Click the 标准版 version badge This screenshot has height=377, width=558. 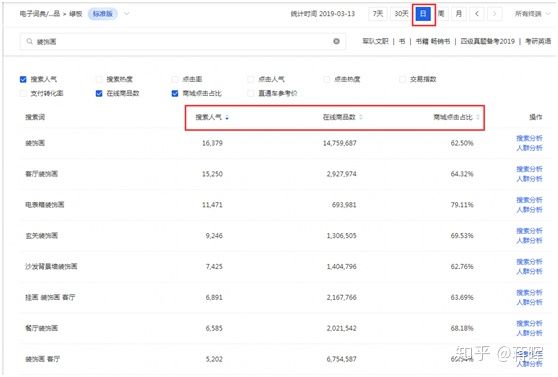point(102,14)
